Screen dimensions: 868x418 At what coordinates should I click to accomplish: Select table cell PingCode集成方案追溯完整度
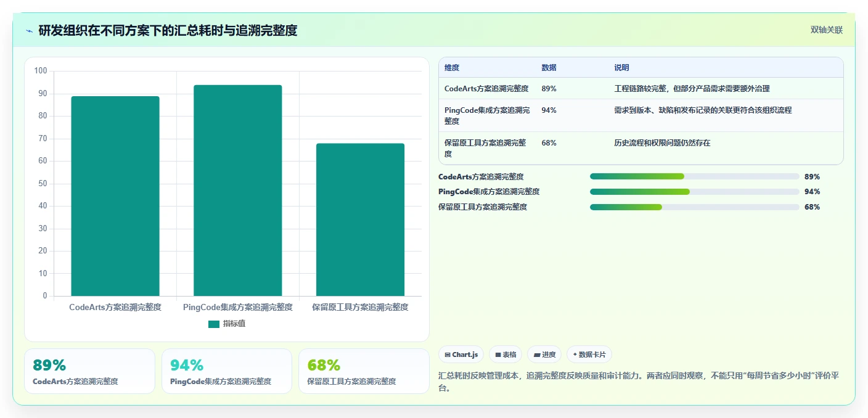coord(487,116)
